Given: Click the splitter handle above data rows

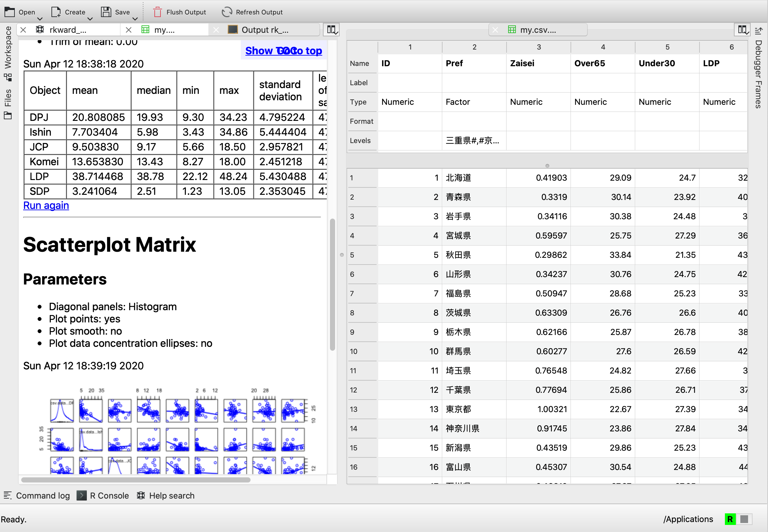Looking at the screenshot, I should click(547, 166).
